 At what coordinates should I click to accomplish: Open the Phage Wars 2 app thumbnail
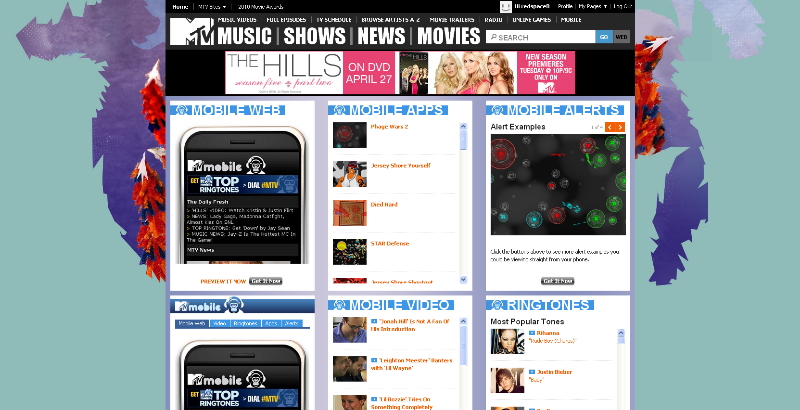[348, 134]
